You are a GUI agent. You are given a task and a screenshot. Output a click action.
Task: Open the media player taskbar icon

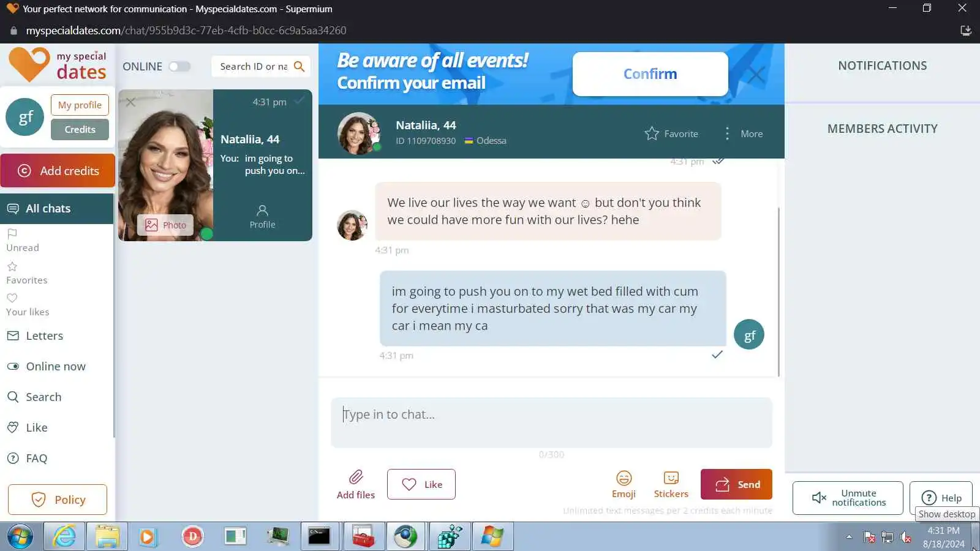(x=148, y=537)
